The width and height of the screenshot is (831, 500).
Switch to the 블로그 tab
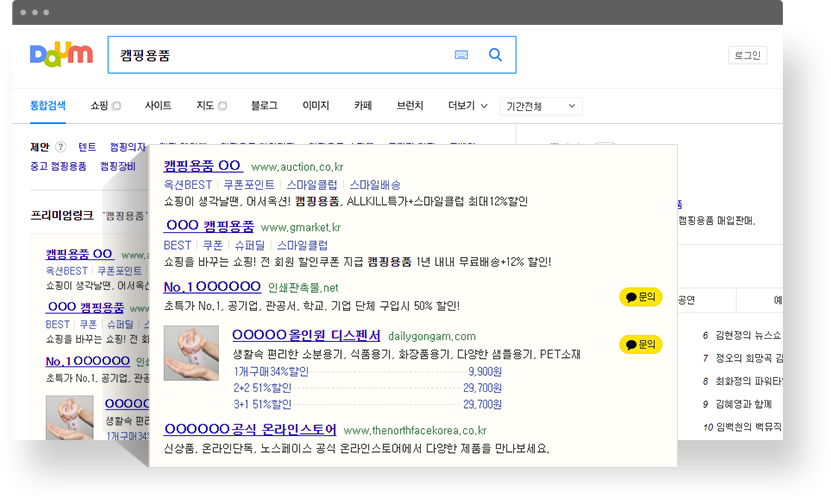click(264, 106)
